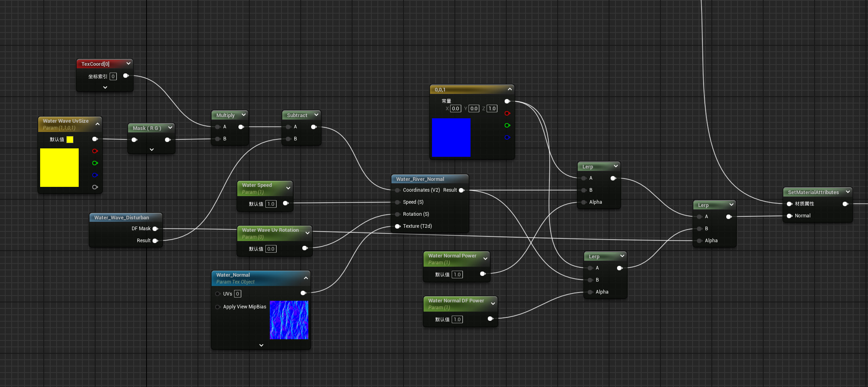Click the RGBA output pin of Water Wave UvSize
The height and width of the screenshot is (387, 868).
click(95, 139)
